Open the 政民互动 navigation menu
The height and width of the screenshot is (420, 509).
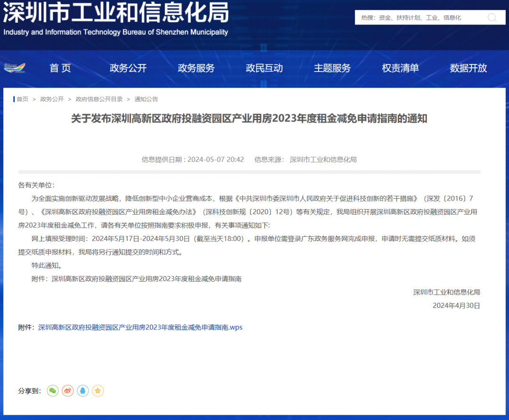(264, 68)
